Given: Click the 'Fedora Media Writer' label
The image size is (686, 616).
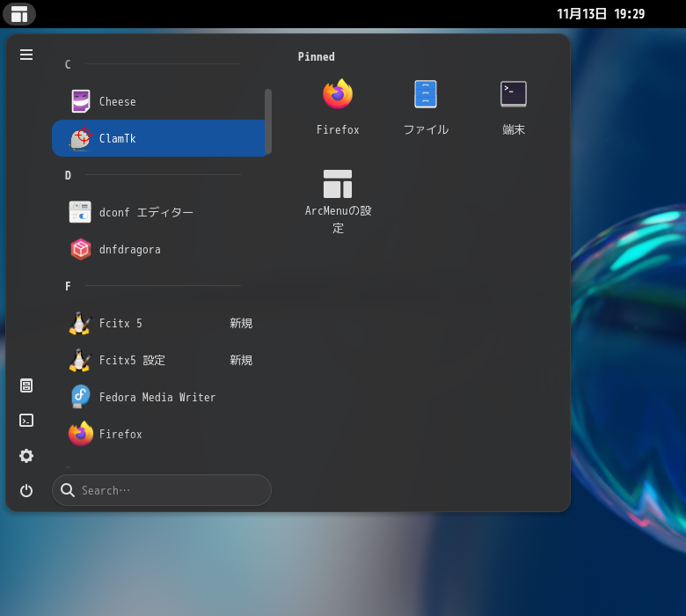Looking at the screenshot, I should coord(157,397).
